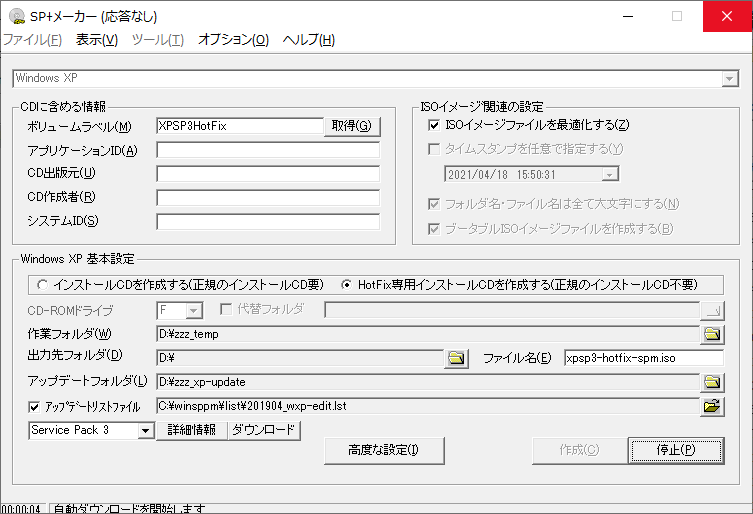Toggle タイムスタンプを任意で指定する checkbox
This screenshot has height=514, width=753.
click(x=434, y=149)
